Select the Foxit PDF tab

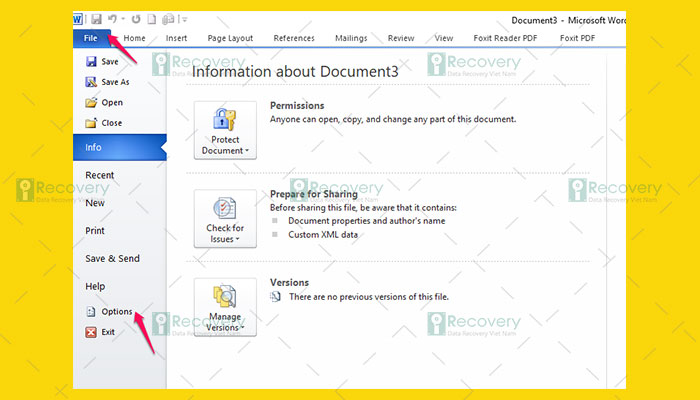577,38
